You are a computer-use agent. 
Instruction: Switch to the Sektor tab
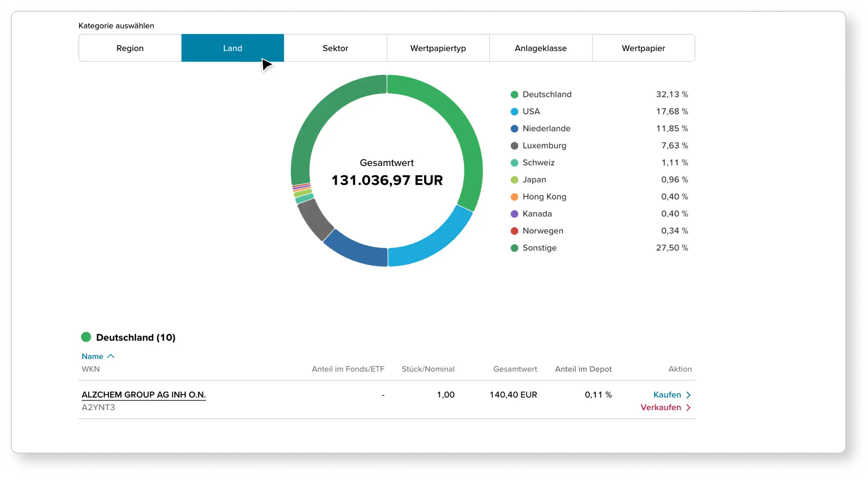335,48
